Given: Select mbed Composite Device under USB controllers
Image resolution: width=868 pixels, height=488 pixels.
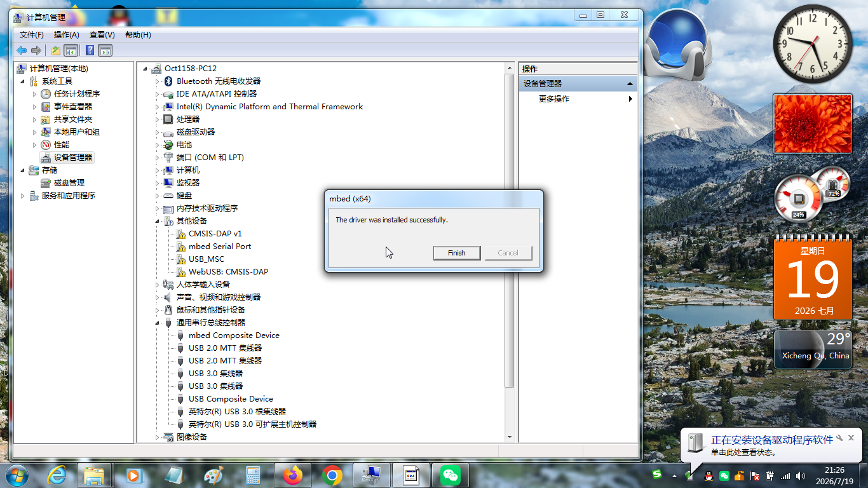Looking at the screenshot, I should (233, 335).
